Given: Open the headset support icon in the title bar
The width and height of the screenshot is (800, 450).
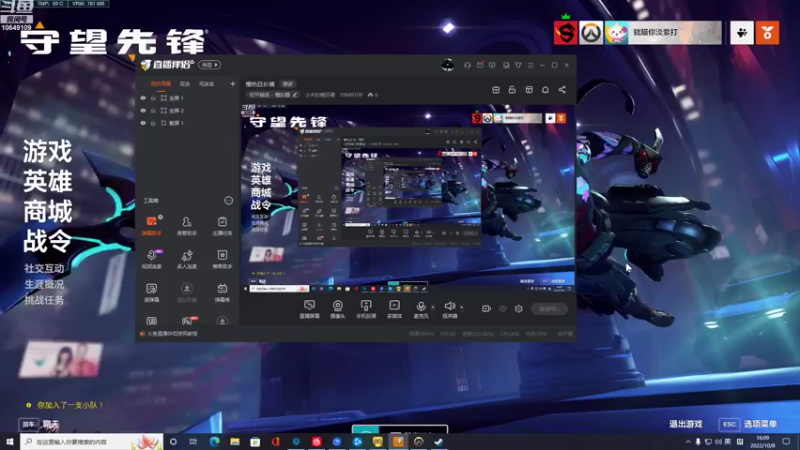Looking at the screenshot, I should 467,65.
